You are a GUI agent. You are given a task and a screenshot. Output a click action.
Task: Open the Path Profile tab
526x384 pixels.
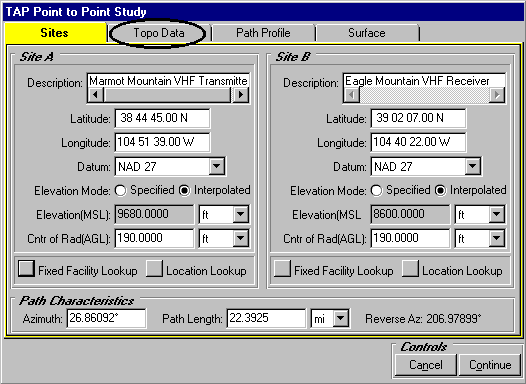click(x=263, y=33)
